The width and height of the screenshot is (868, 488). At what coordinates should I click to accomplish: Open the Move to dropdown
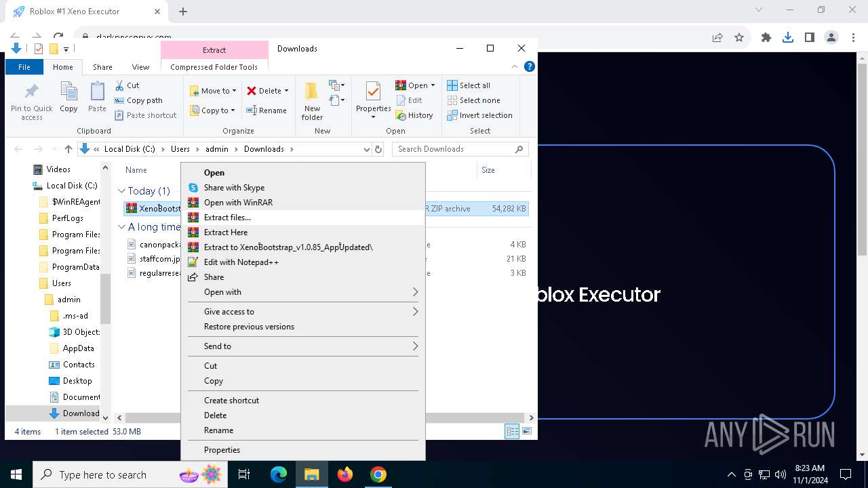click(213, 91)
